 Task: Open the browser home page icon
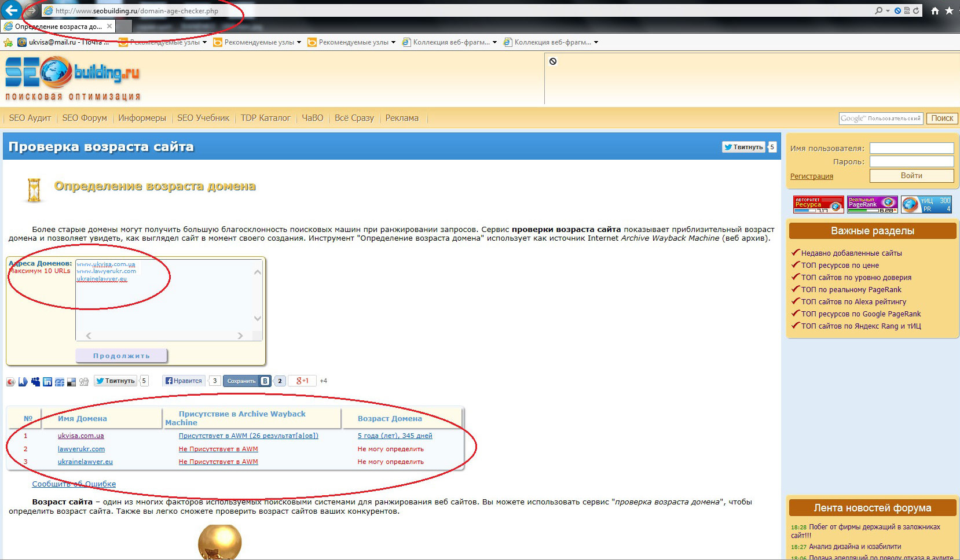(x=935, y=10)
